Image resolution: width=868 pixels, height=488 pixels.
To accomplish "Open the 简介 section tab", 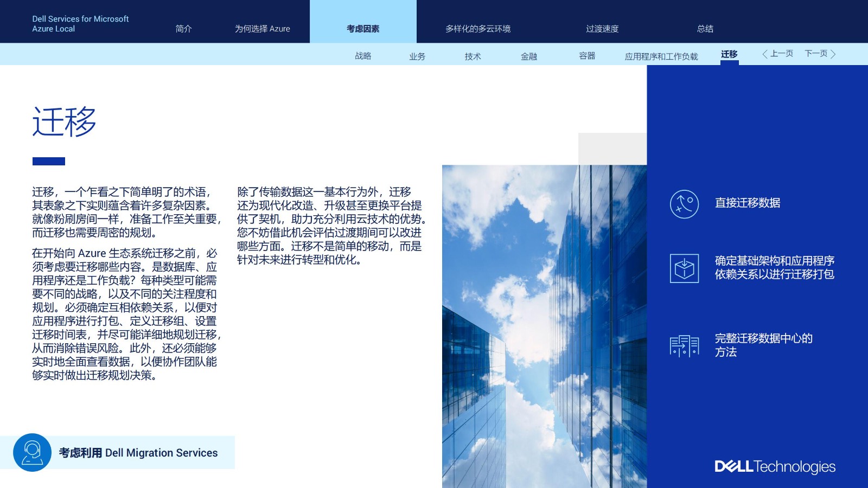I will point(183,29).
